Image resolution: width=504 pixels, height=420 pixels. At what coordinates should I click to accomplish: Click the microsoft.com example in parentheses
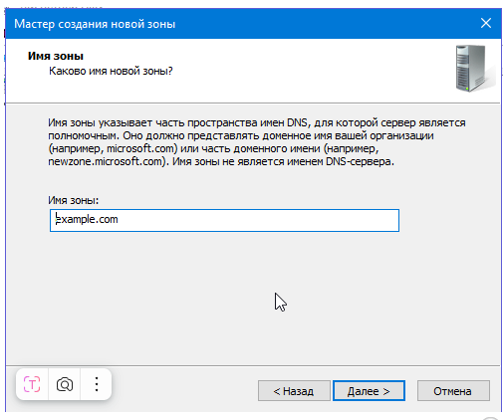coord(140,148)
